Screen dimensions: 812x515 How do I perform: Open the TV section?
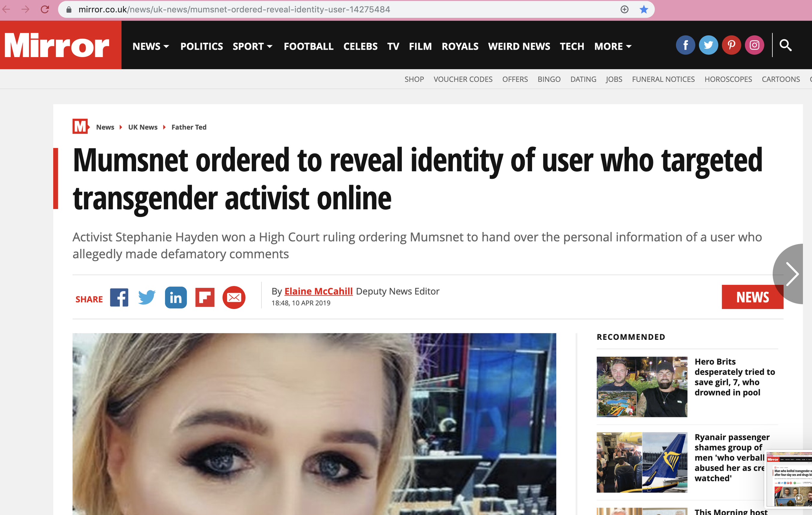pos(393,46)
